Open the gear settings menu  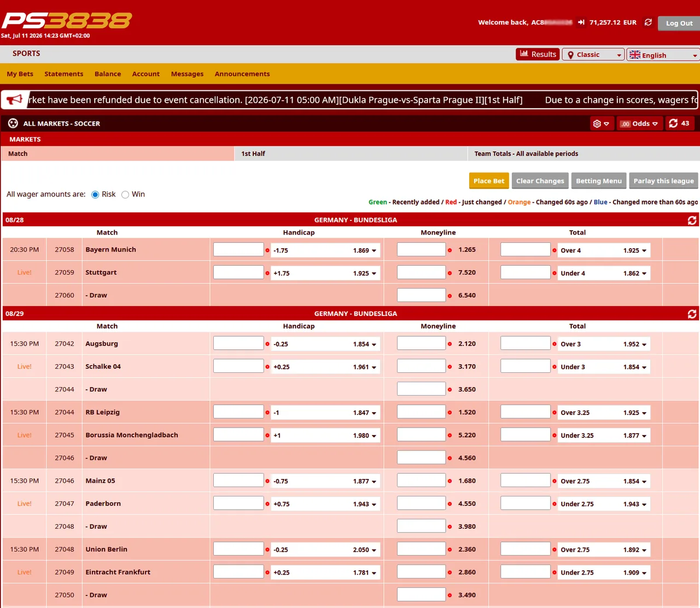(x=601, y=124)
